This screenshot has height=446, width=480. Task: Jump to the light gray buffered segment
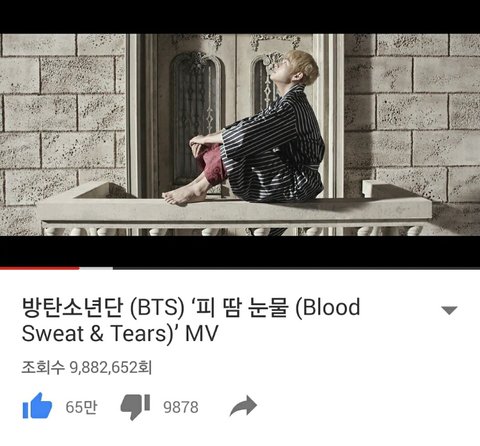click(96, 268)
